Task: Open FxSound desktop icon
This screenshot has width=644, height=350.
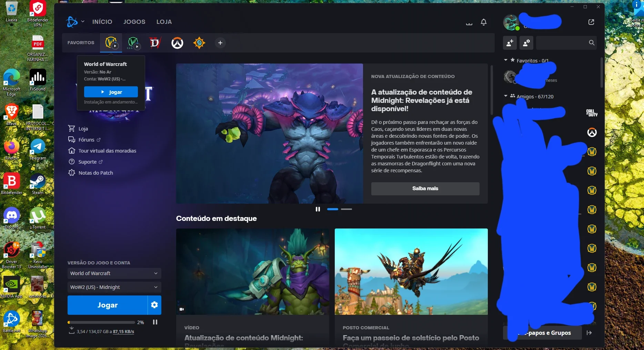Action: tap(38, 80)
